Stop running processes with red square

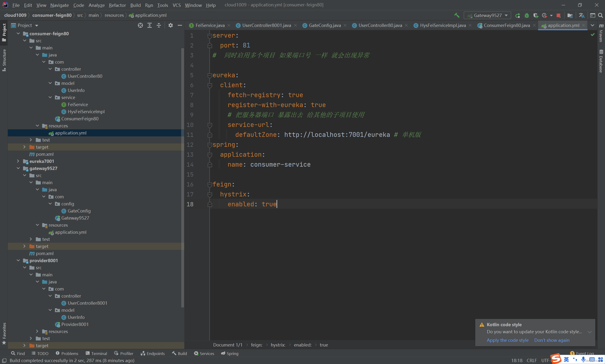point(559,15)
